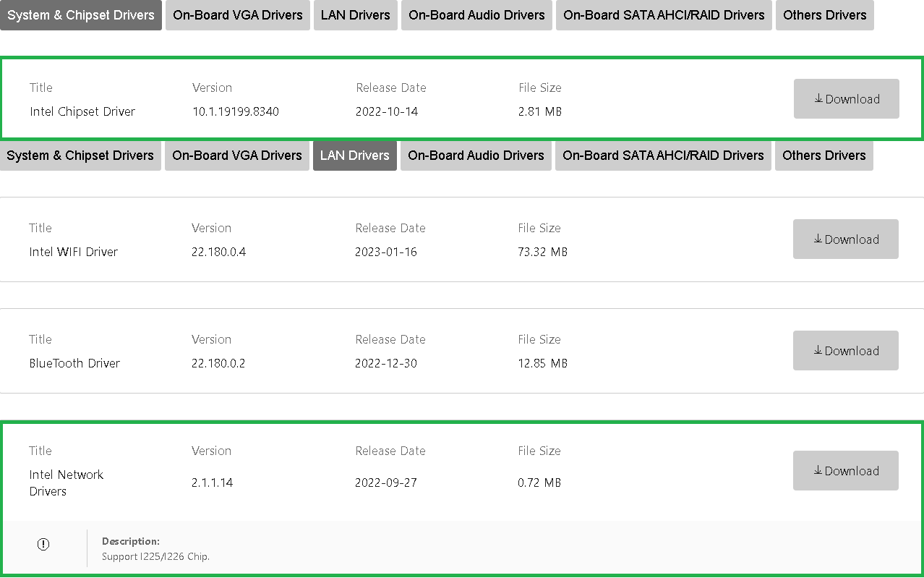Screen dimensions: 924x578
Task: Download the BlueTooth Driver
Action: coord(846,351)
